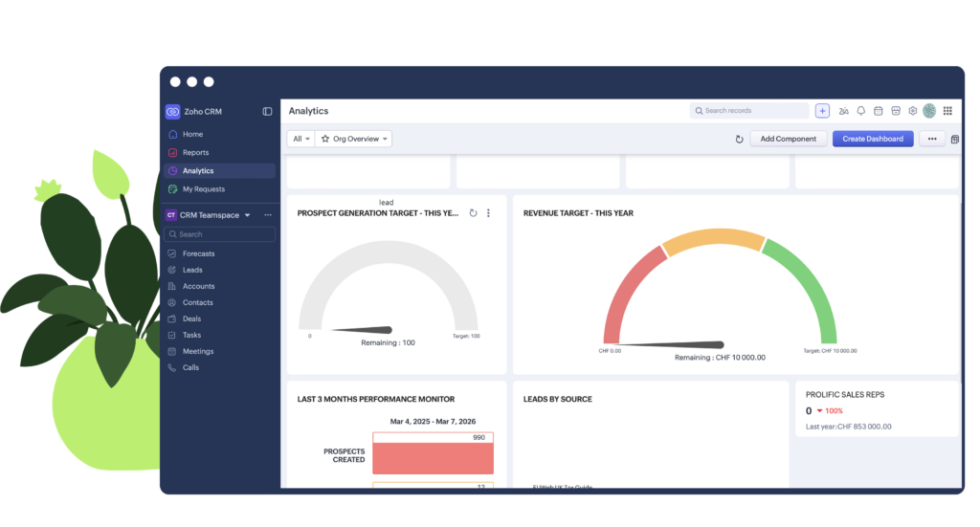Click the red 100% decrease indicator
Screen dimensions: 980x527
click(x=830, y=411)
